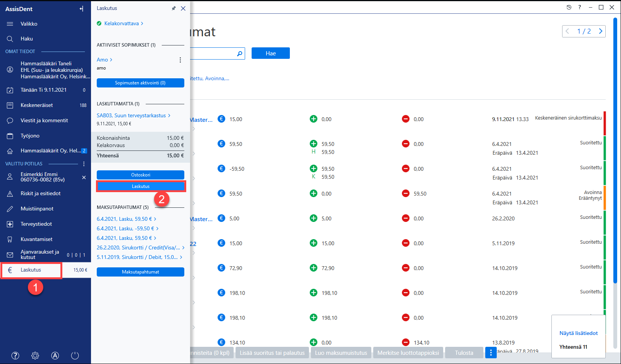Click Tulosta print button
This screenshot has width=621, height=364.
click(x=464, y=353)
